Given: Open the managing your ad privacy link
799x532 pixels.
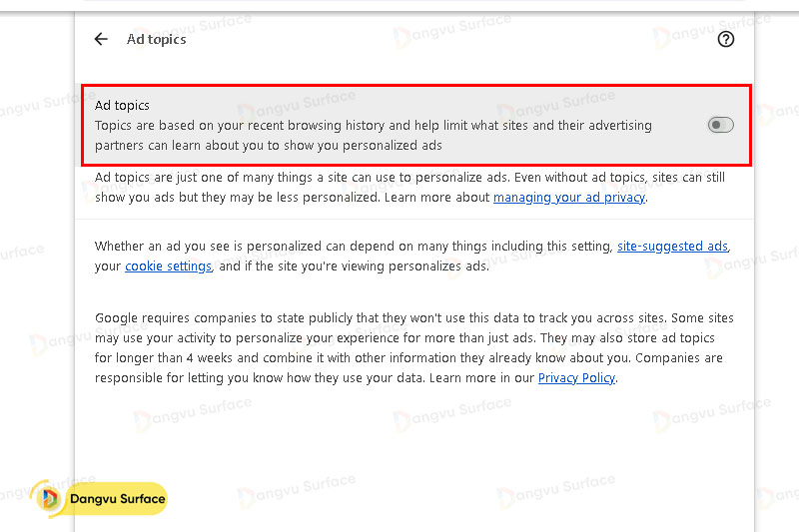Looking at the screenshot, I should pyautogui.click(x=569, y=198).
